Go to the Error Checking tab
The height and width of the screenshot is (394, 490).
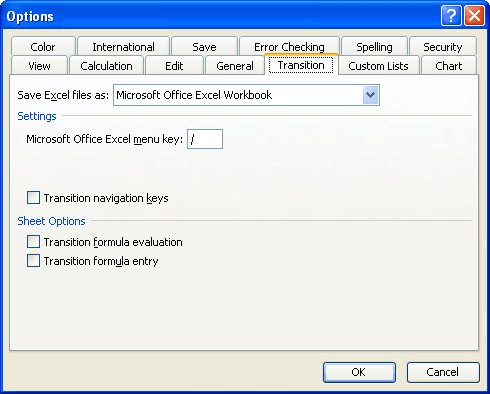point(289,47)
